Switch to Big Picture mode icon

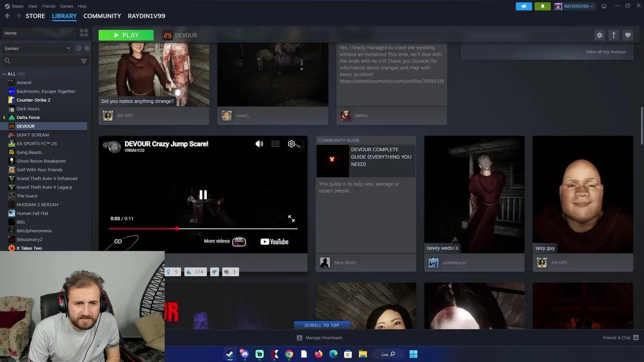(x=604, y=6)
